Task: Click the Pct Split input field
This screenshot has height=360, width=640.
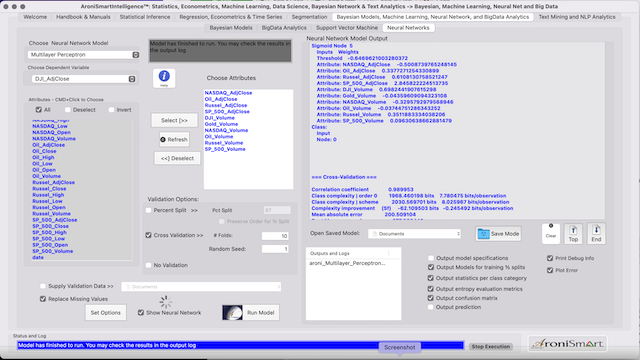Action: pos(277,210)
